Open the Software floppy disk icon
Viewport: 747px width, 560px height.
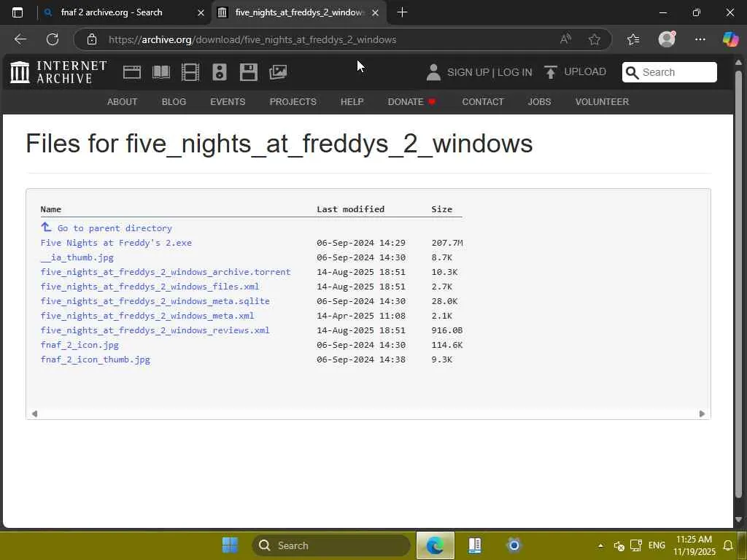point(249,72)
